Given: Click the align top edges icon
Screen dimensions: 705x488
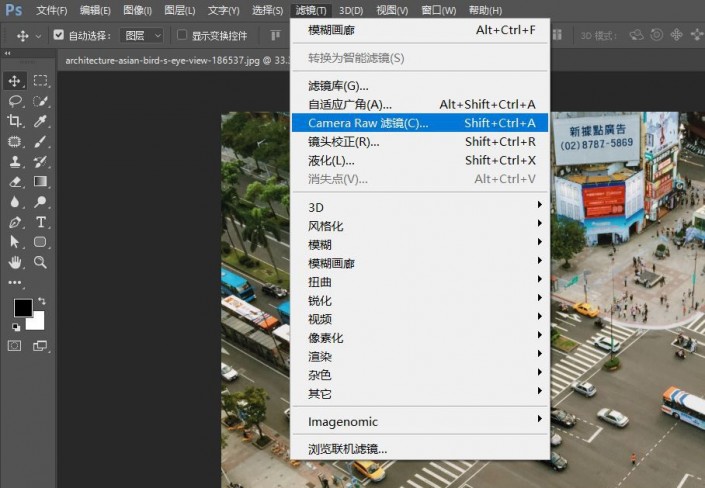Looking at the screenshot, I should pos(275,35).
